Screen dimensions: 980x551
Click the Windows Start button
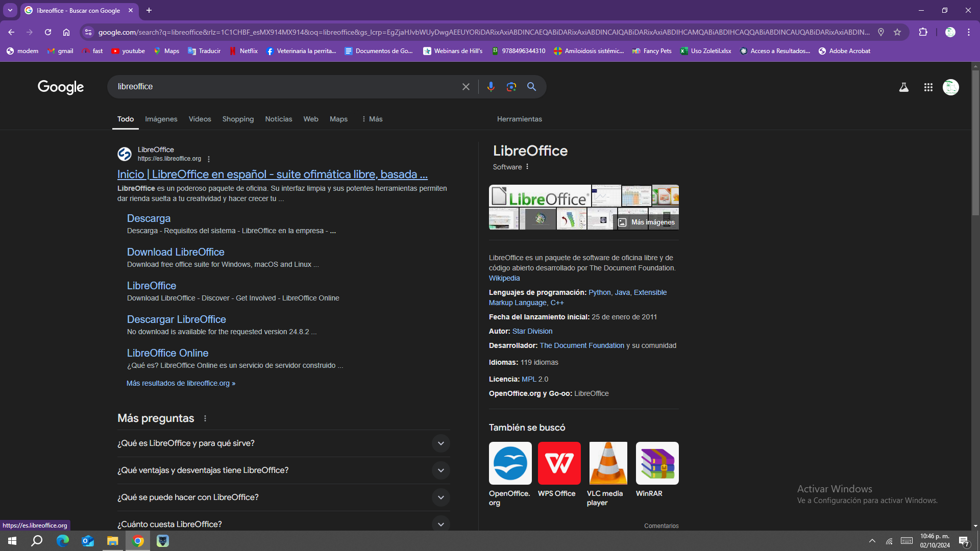(12, 541)
